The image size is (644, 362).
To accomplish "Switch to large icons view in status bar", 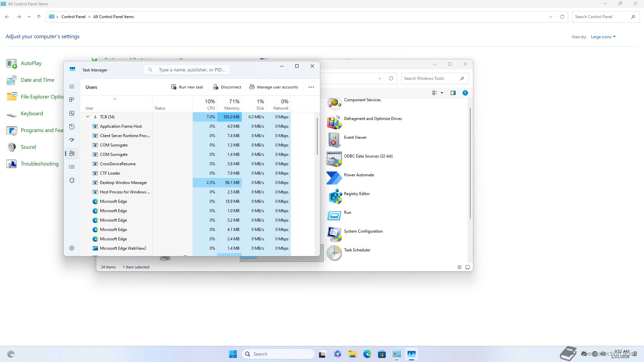I will click(468, 267).
